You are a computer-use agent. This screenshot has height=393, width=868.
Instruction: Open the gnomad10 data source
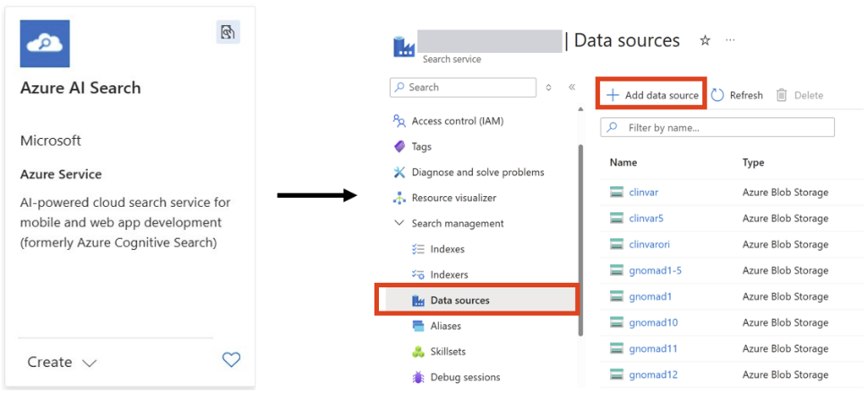click(653, 322)
